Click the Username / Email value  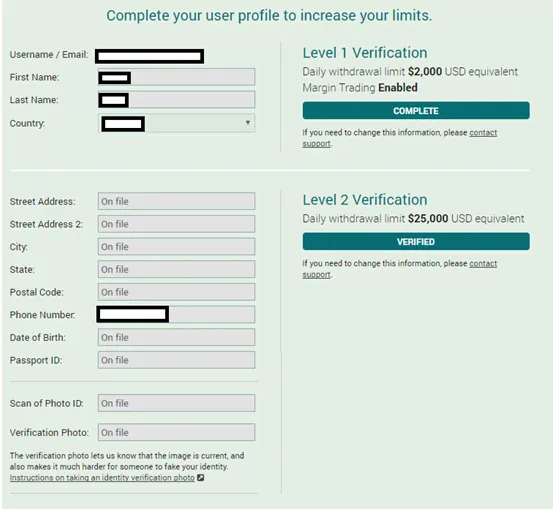(150, 56)
